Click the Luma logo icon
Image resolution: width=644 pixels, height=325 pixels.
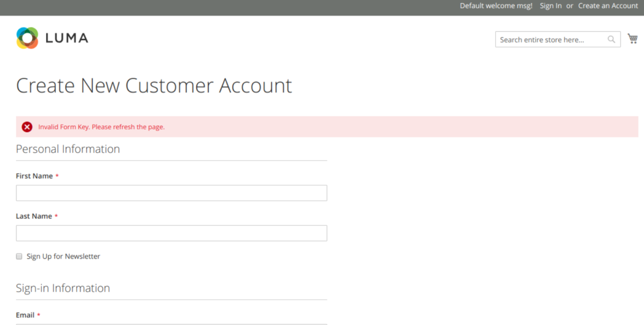[27, 38]
